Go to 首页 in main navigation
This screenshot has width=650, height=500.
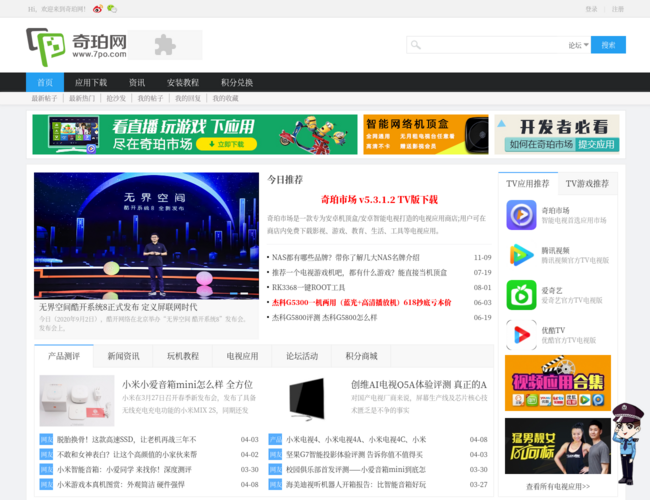tap(45, 83)
